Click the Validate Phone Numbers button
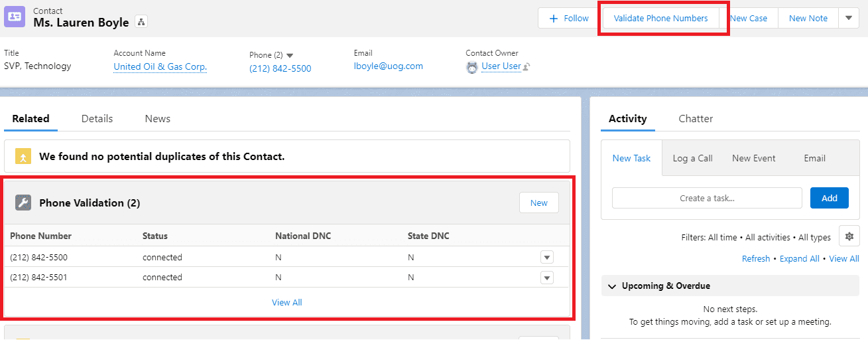This screenshot has height=340, width=868. (660, 19)
